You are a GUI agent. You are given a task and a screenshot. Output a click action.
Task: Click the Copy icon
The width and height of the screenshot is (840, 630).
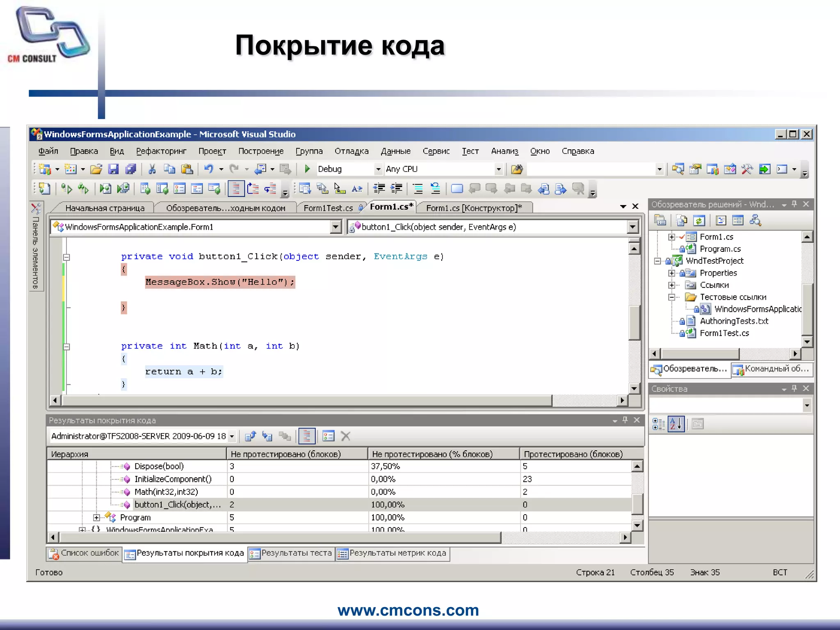tap(169, 169)
